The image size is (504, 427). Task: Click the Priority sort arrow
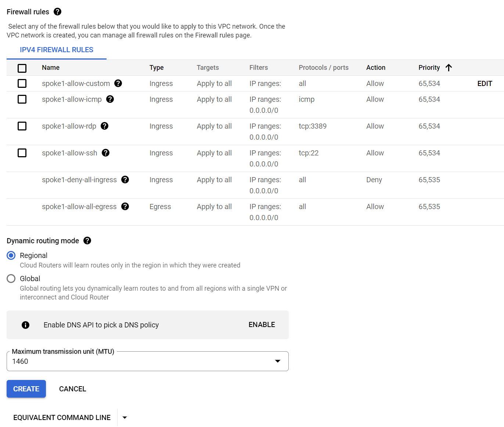449,68
